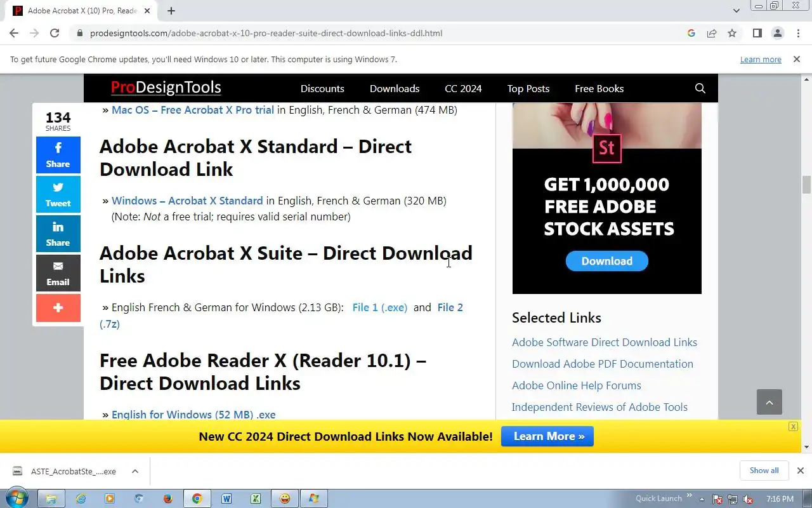Open Firefox from the taskbar

point(168,498)
